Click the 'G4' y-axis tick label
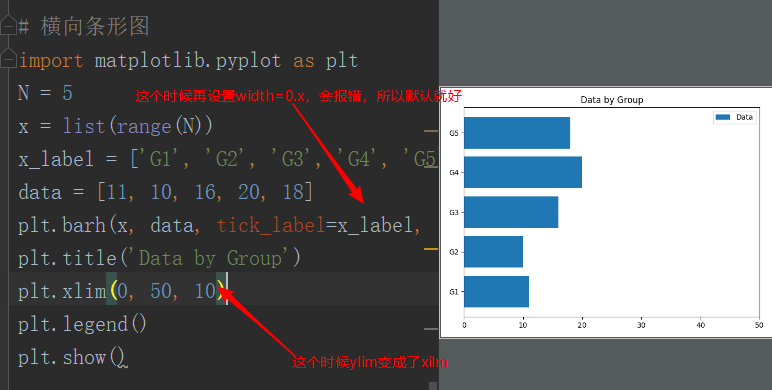This screenshot has width=772, height=390. click(x=453, y=172)
